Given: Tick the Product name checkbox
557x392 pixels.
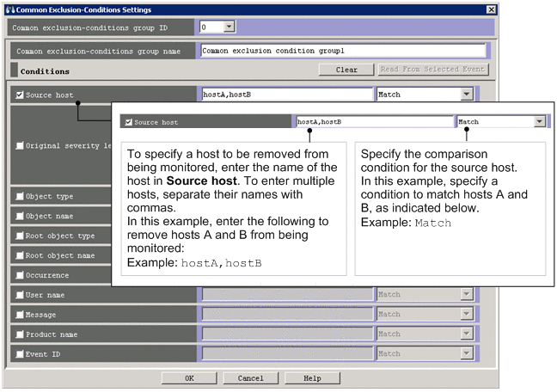Looking at the screenshot, I should pos(20,334).
